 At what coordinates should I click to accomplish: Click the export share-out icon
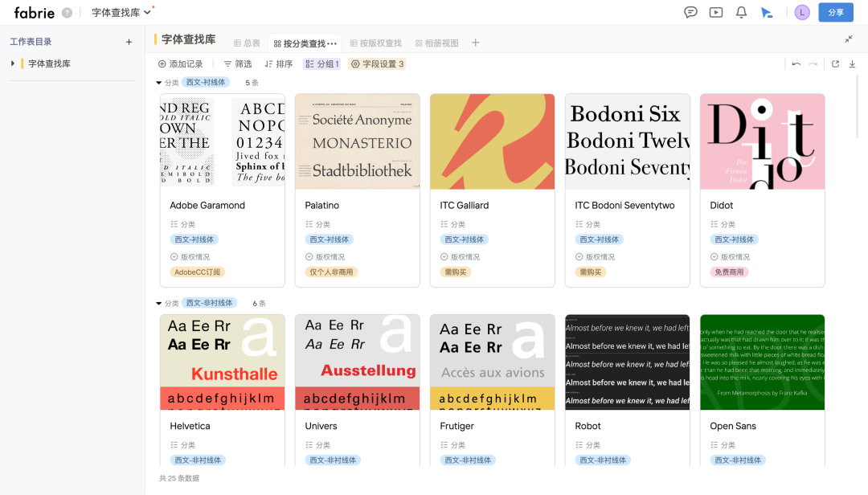point(835,64)
